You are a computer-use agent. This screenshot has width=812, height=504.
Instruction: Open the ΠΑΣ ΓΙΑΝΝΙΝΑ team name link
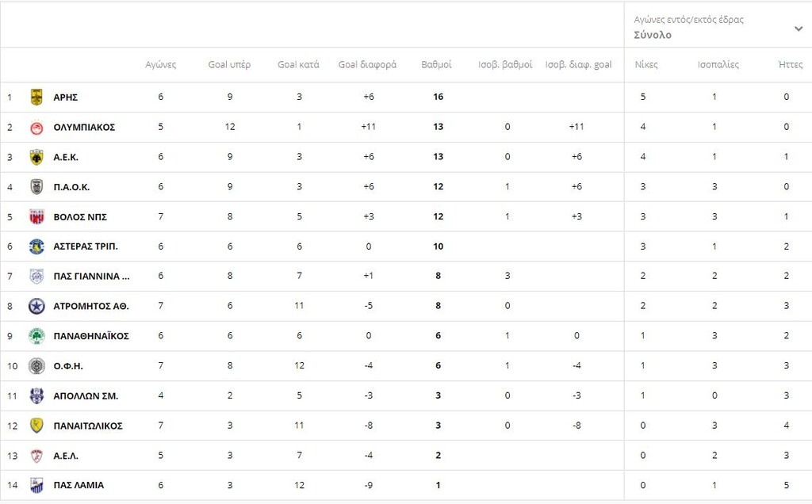pyautogui.click(x=91, y=277)
